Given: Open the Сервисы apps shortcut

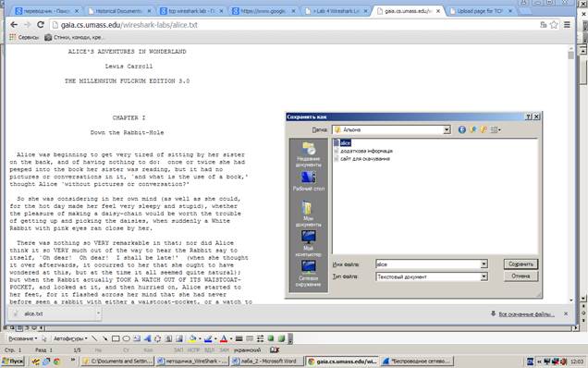Looking at the screenshot, I should (24, 37).
